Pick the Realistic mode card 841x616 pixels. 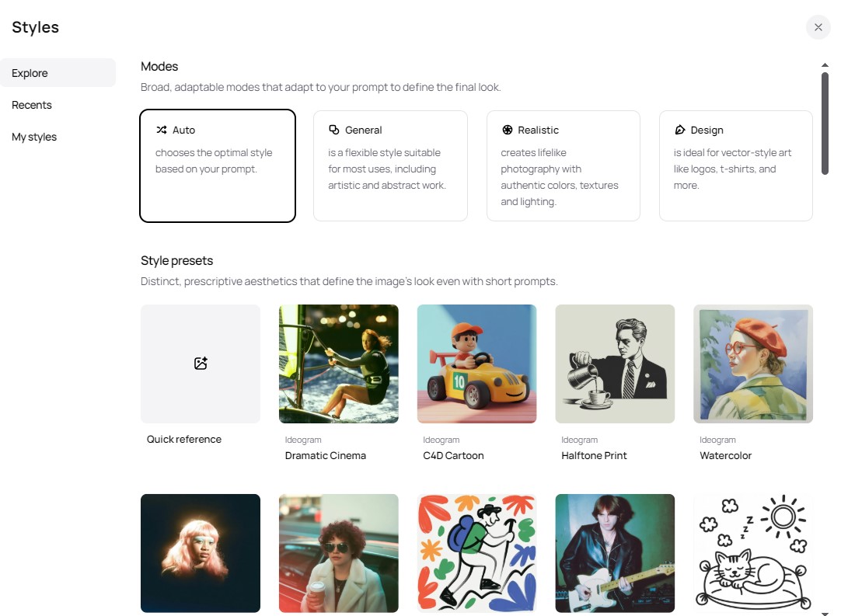[x=563, y=165]
